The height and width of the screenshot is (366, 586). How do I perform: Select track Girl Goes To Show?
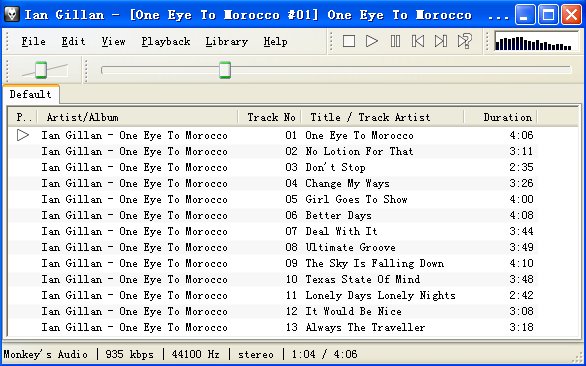[x=356, y=199]
